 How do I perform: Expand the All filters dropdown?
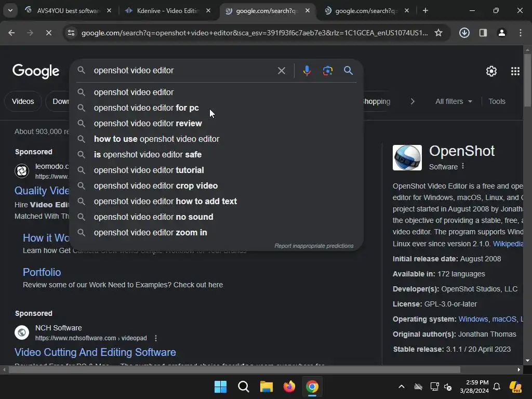454,101
